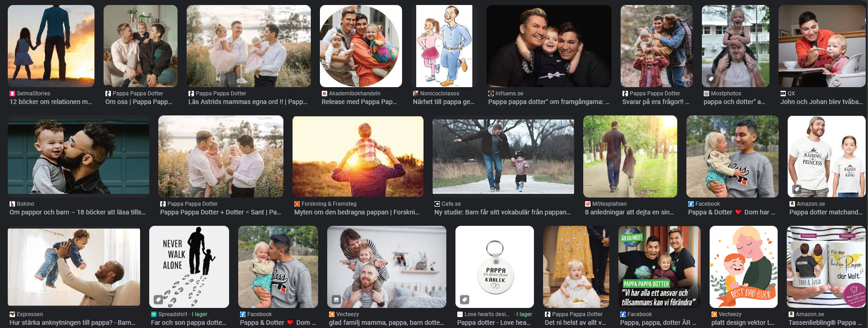Open 'Ny studie: Barn får sitt vokabulär' link
The width and height of the screenshot is (868, 328).
click(x=502, y=212)
